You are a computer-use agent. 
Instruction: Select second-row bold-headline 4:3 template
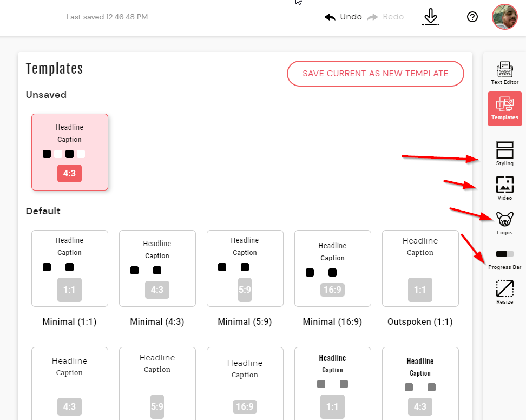420,383
